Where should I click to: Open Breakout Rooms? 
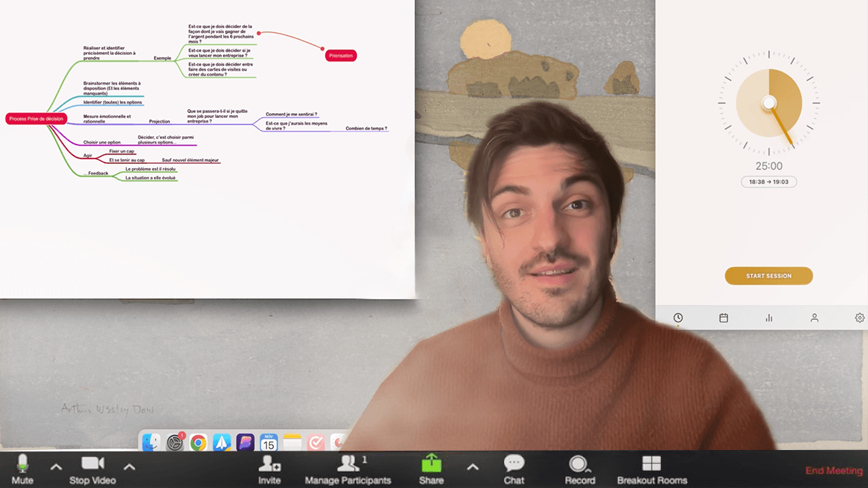click(652, 469)
